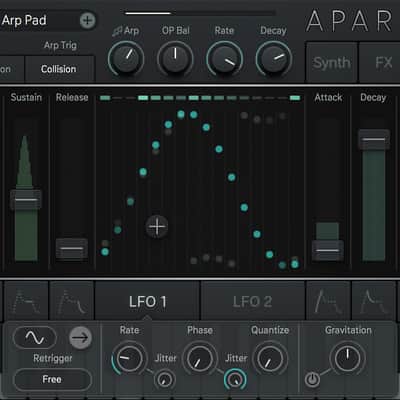400x400 pixels.
Task: Click the Arp knob
Action: pos(126,59)
